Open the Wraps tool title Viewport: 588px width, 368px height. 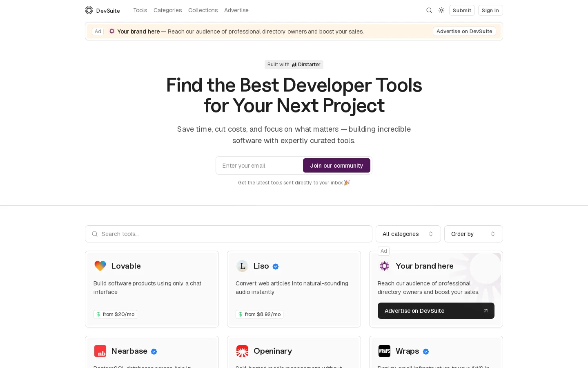click(x=408, y=351)
